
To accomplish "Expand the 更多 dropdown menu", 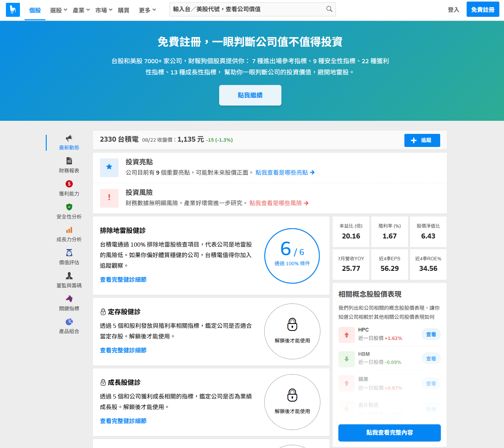I will pos(147,10).
